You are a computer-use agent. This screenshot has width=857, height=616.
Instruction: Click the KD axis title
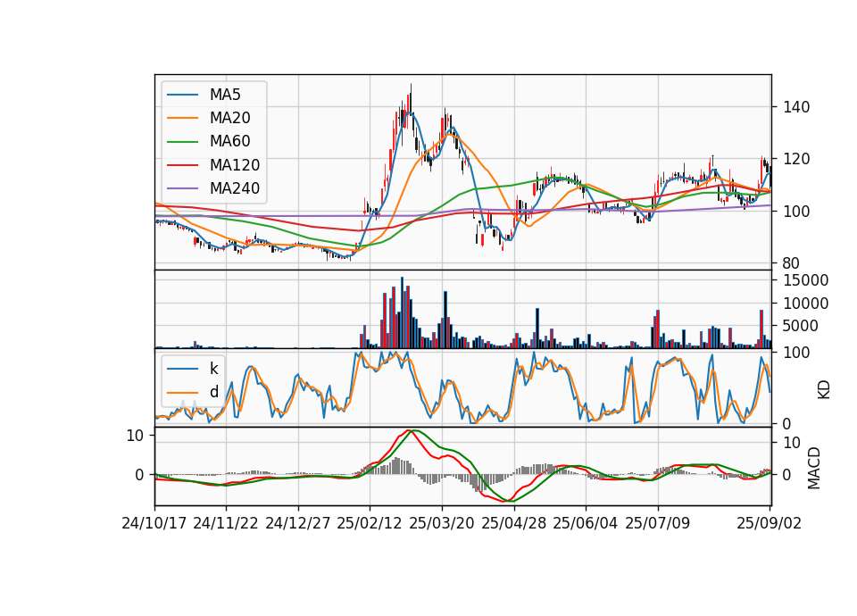coord(824,389)
